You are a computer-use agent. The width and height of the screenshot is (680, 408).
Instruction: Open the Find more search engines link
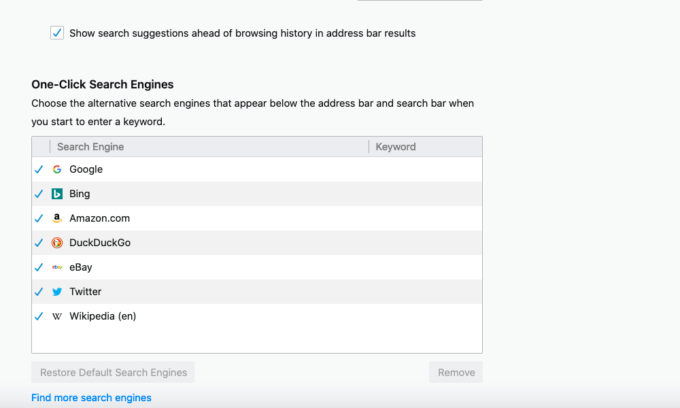pos(91,398)
